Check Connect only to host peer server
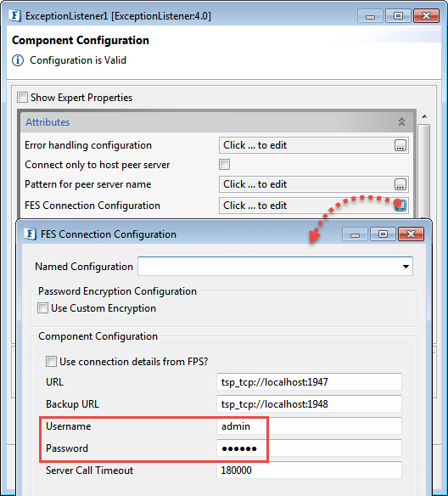 point(224,165)
